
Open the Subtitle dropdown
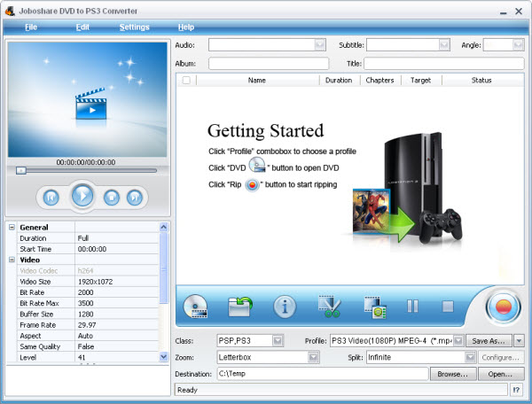pyautogui.click(x=444, y=44)
